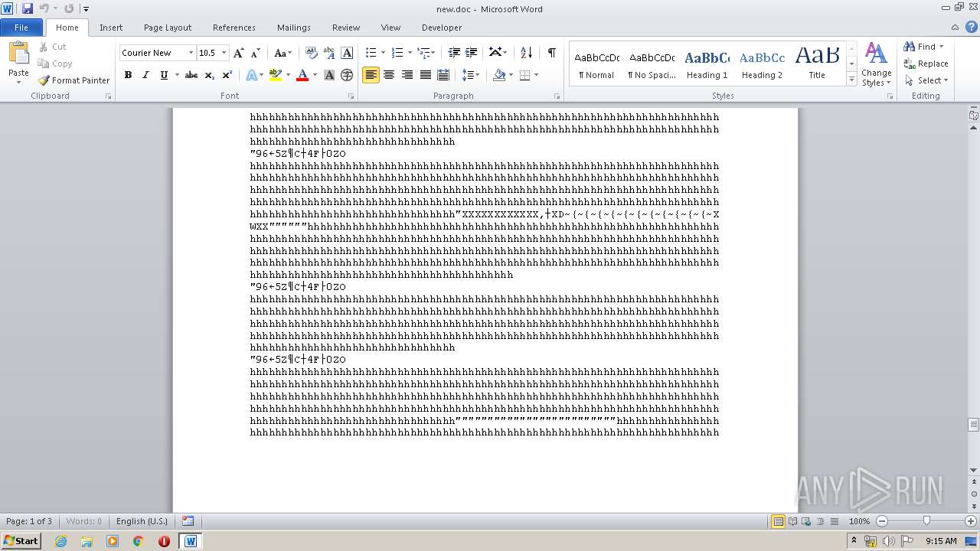
Task: Open the Line Spacing dropdown
Action: [x=470, y=75]
